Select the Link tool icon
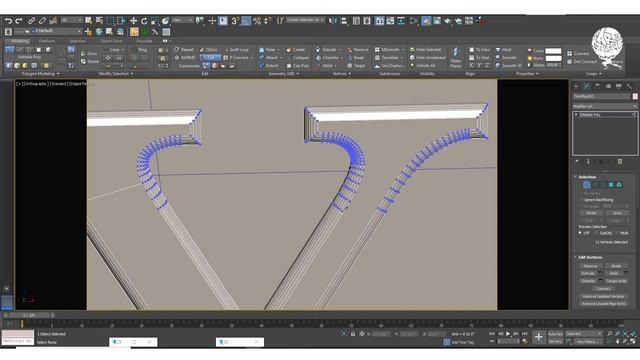 pos(31,20)
